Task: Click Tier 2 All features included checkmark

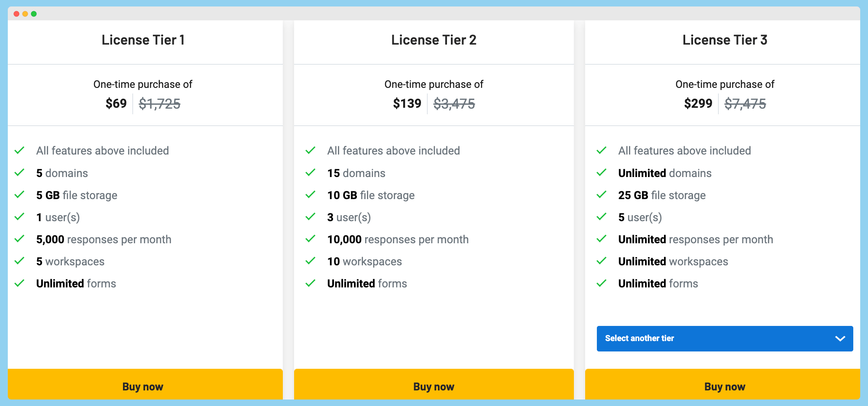Action: coord(311,151)
